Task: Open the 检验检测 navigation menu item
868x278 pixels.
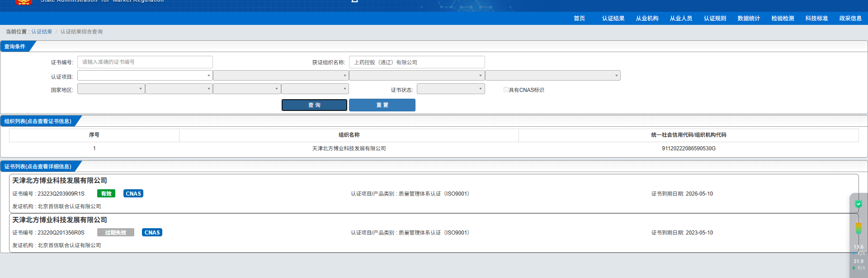Action: click(783, 19)
